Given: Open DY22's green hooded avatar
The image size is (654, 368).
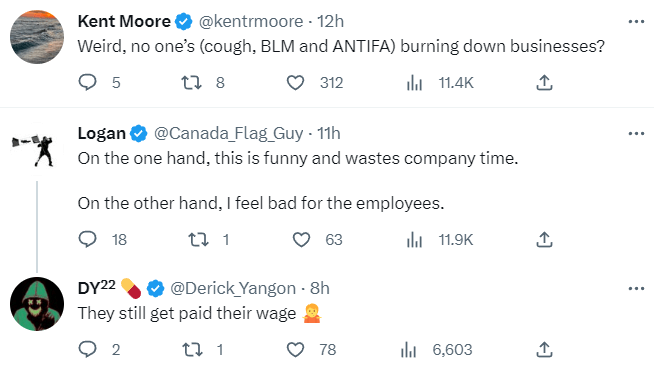Looking at the screenshot, I should click(37, 304).
